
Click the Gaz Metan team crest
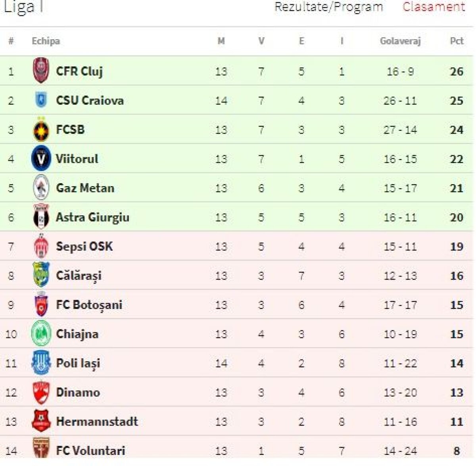[x=41, y=188]
